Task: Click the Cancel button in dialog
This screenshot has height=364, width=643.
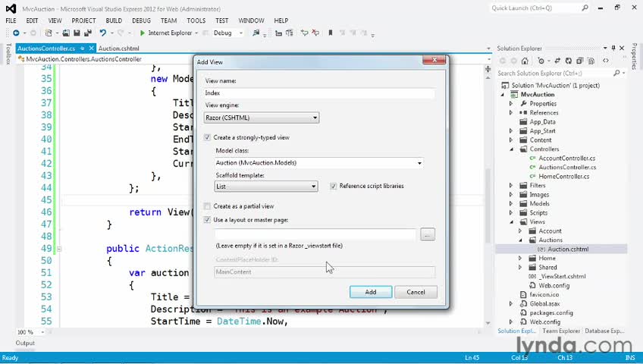Action: coord(416,292)
